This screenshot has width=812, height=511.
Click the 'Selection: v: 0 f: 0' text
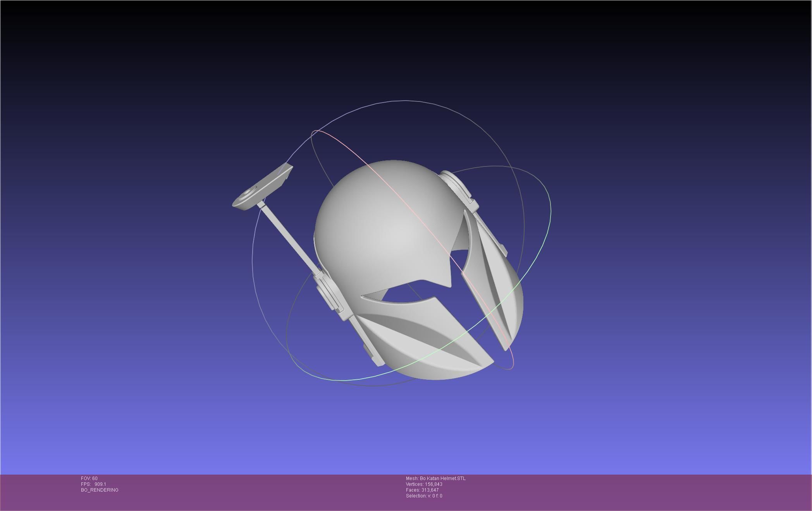424,496
